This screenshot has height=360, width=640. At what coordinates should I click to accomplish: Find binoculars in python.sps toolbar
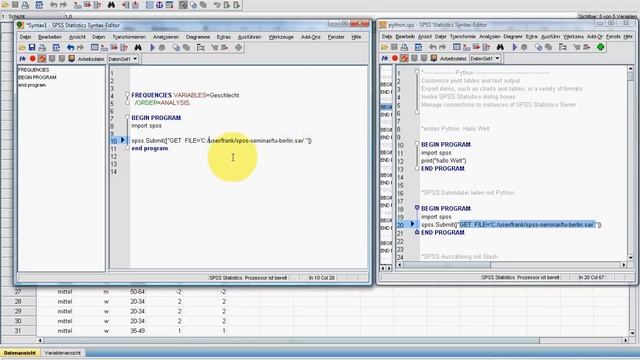pos(500,47)
